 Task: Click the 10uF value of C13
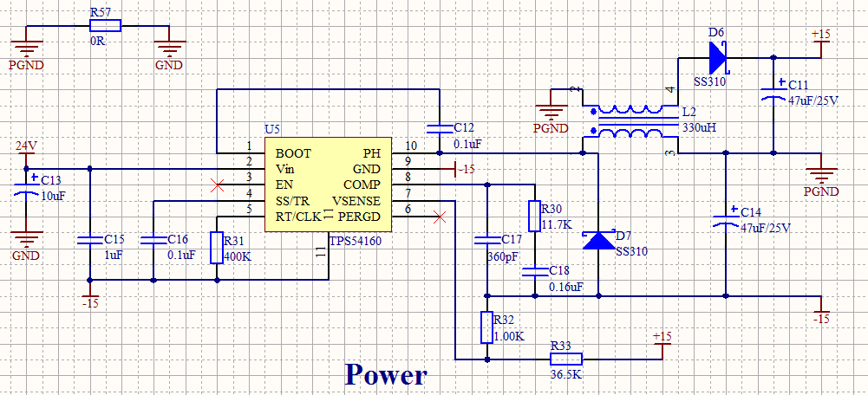coord(51,195)
